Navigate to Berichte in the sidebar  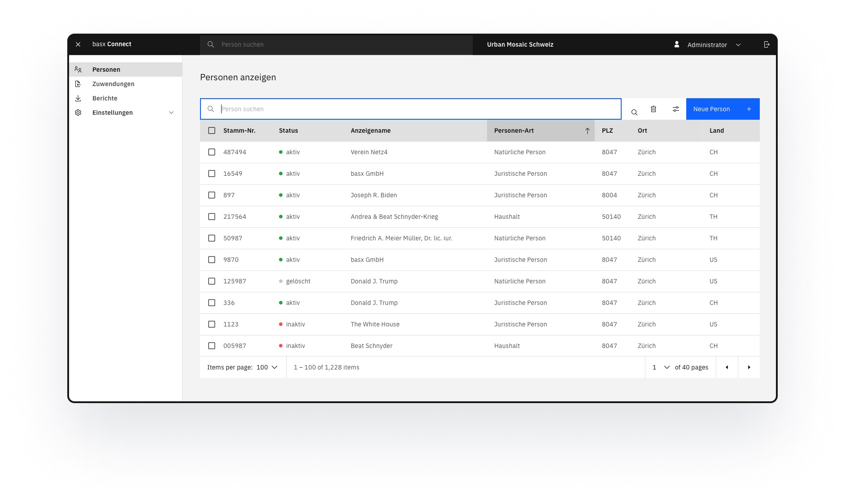point(105,98)
